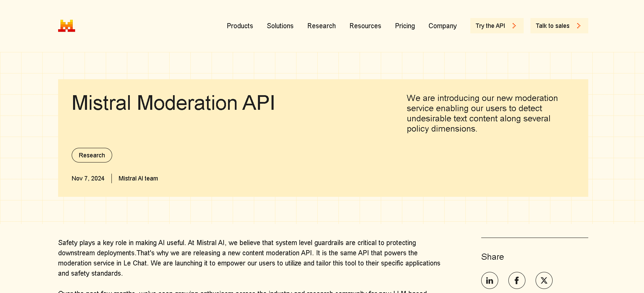This screenshot has width=644, height=293.
Task: Share the article on LinkedIn
Action: (x=489, y=280)
